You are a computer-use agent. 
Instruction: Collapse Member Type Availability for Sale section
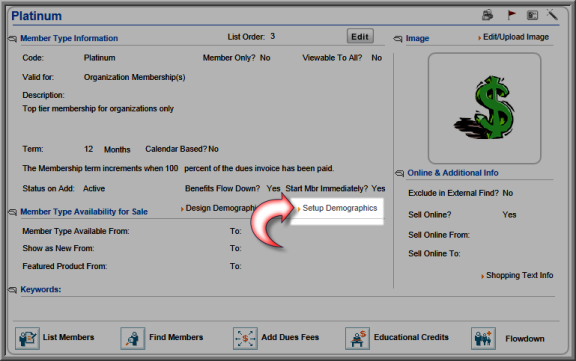(12, 212)
